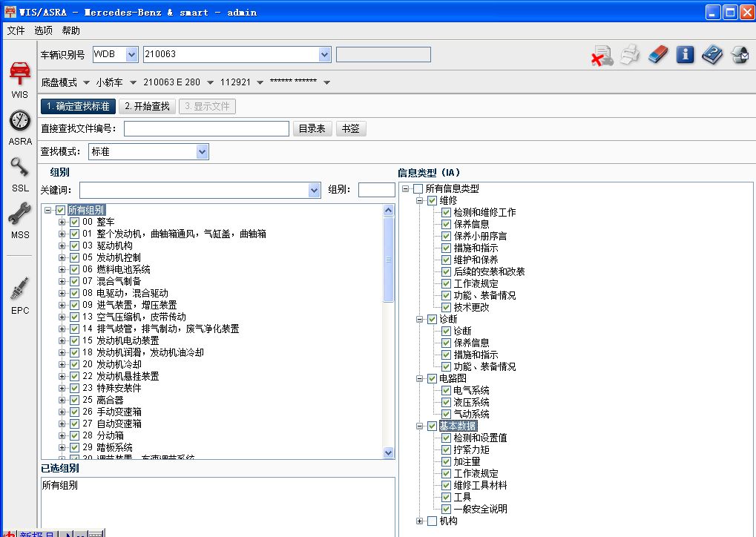The image size is (756, 537).
Task: Uncheck the 拧紧力矩 checkbox
Action: [x=446, y=449]
